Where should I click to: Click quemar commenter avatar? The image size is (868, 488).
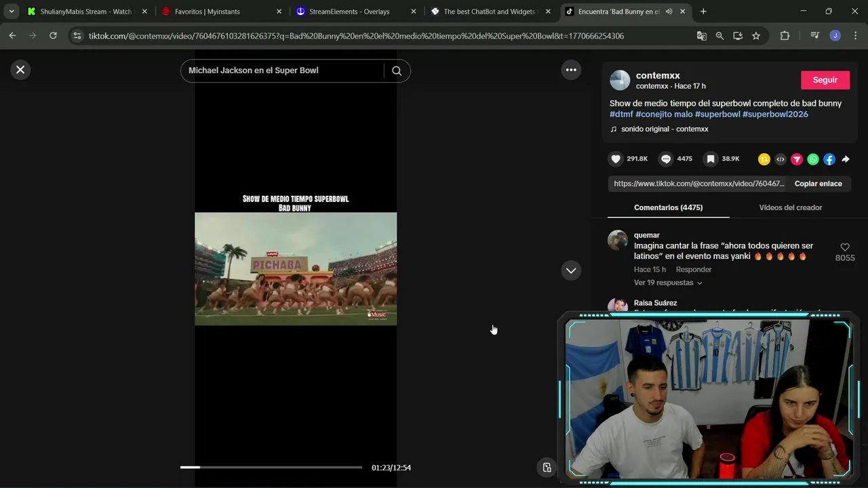click(x=617, y=241)
